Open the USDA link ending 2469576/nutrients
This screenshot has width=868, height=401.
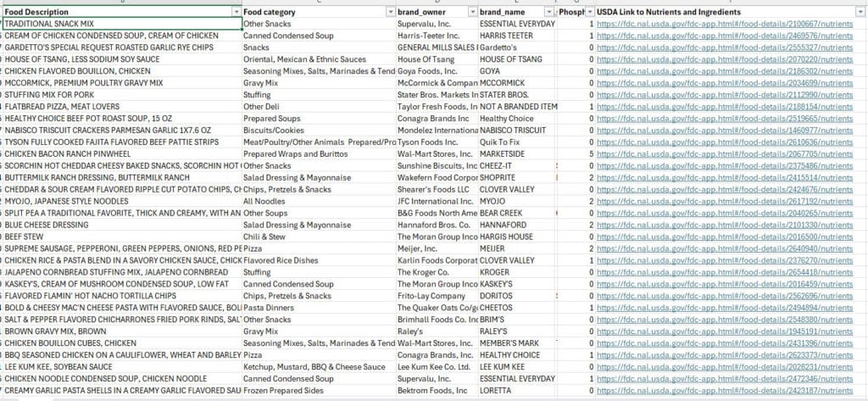(725, 36)
